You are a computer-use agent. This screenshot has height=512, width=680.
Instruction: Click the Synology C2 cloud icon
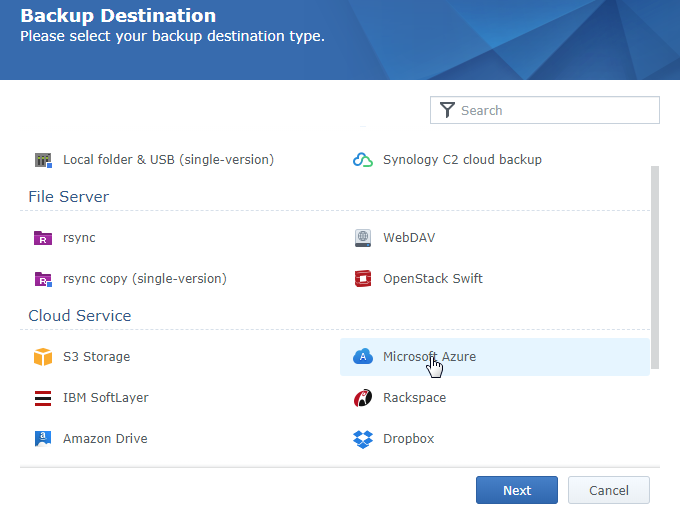[x=363, y=160]
